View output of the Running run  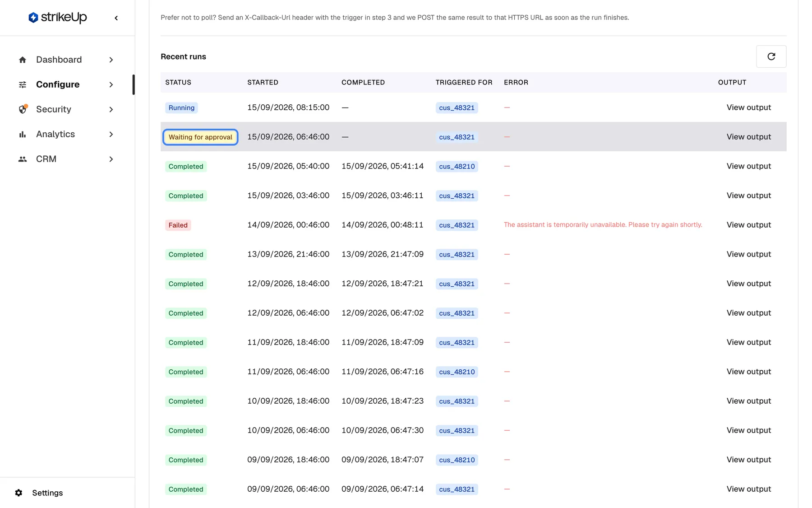[x=748, y=107]
